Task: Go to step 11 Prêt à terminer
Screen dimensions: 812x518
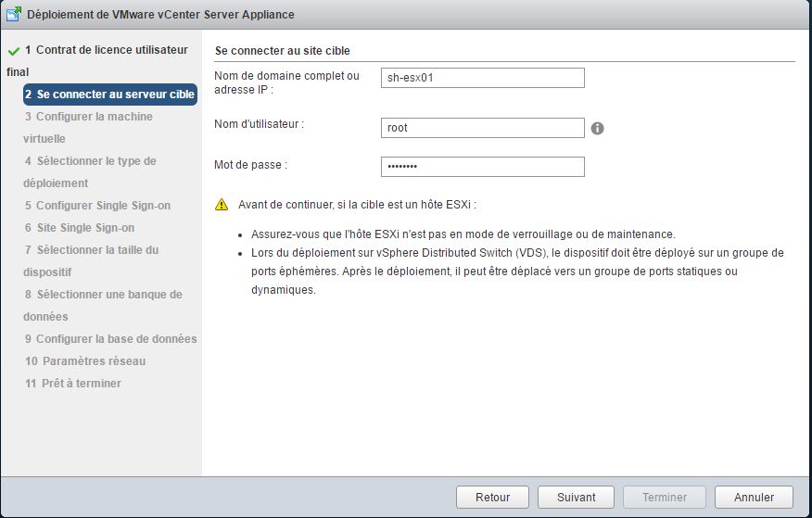Action: click(x=73, y=384)
